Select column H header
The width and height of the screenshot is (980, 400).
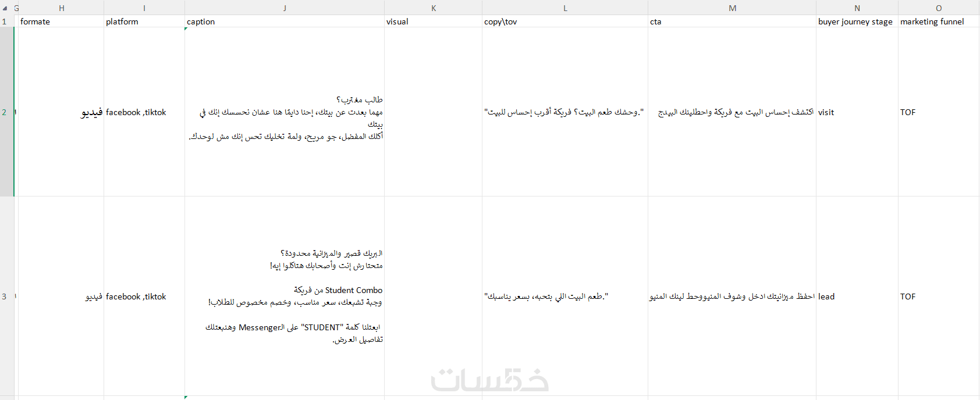[62, 8]
